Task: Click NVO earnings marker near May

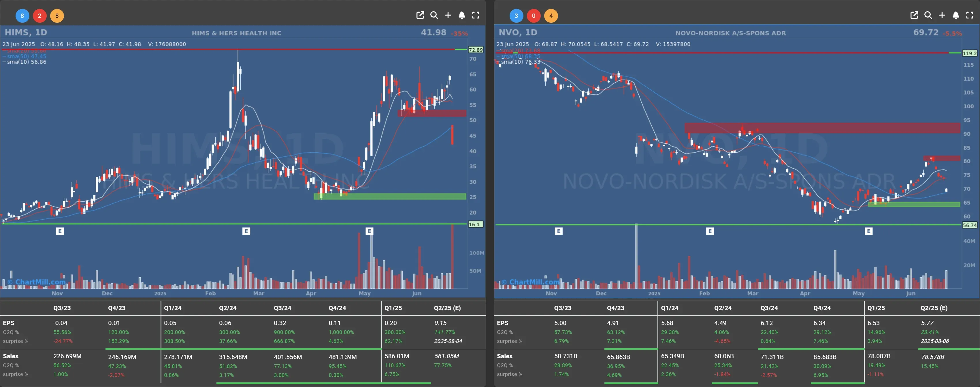Action: [868, 231]
